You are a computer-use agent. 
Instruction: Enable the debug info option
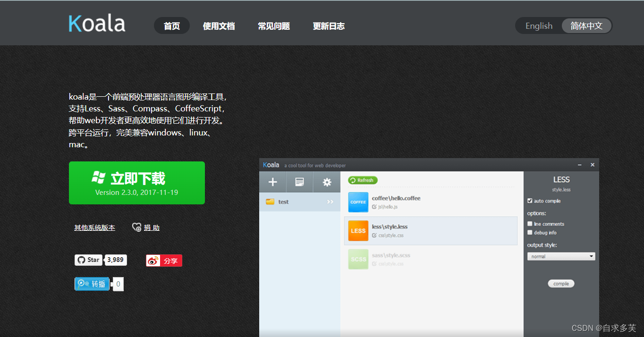529,232
